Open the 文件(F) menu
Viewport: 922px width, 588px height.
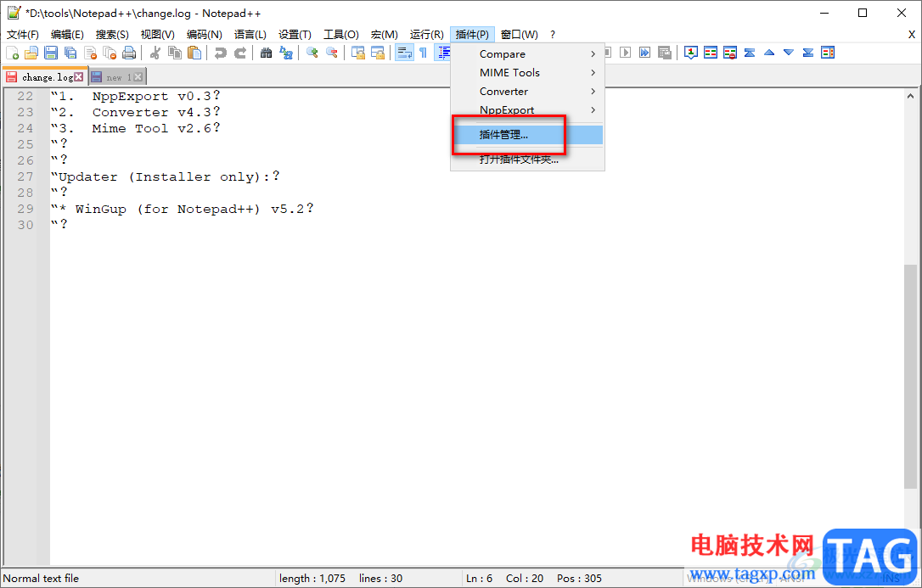coord(23,35)
